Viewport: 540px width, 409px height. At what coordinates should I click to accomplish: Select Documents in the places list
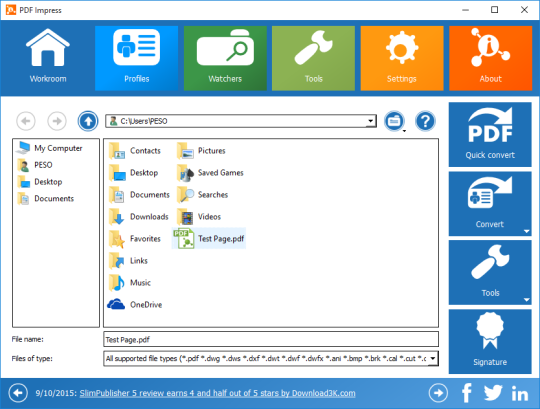(45, 199)
